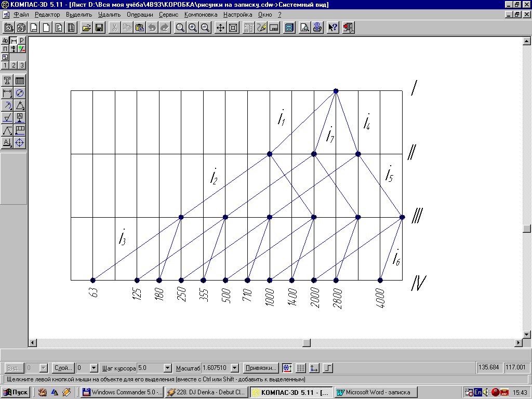
Task: Toggle orthogonal drawing mode button
Action: click(x=328, y=368)
